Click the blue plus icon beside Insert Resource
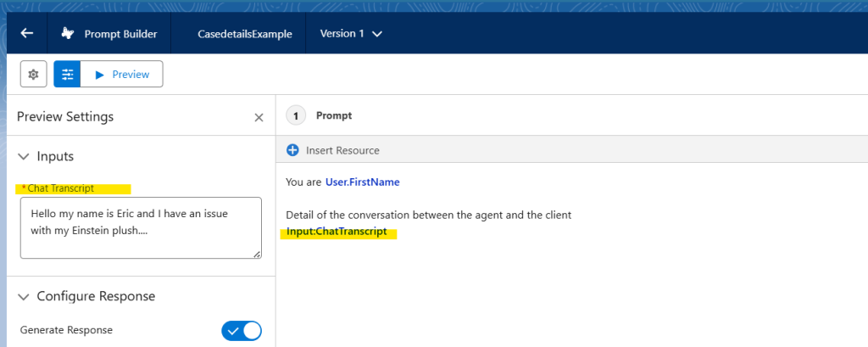This screenshot has width=868, height=347. pos(292,150)
